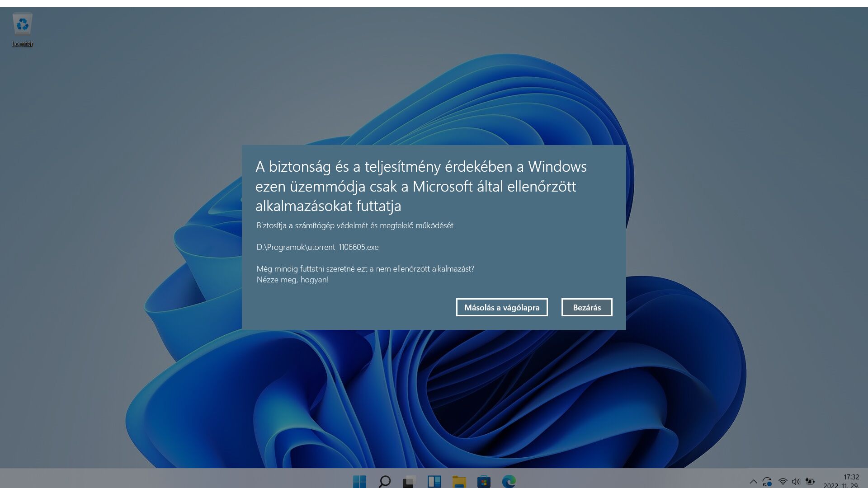Click text 'Biztosítja a számítógép védelmét'
Screen dimensions: 868x488
(x=312, y=225)
